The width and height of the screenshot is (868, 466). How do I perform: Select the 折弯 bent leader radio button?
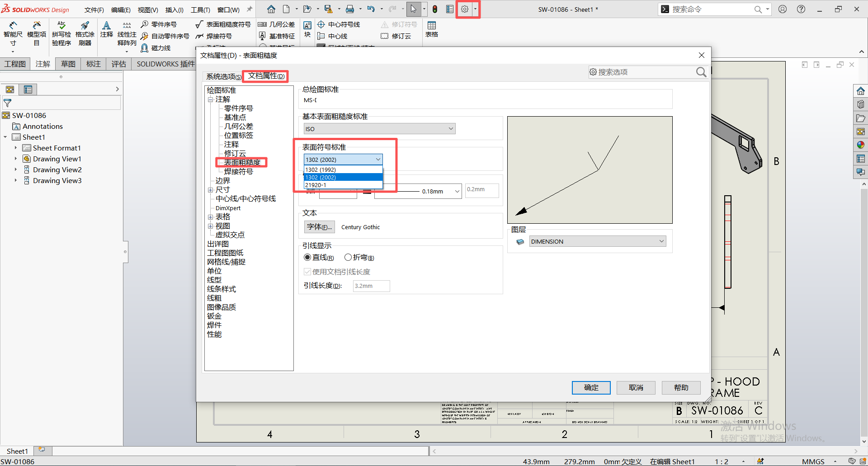348,257
